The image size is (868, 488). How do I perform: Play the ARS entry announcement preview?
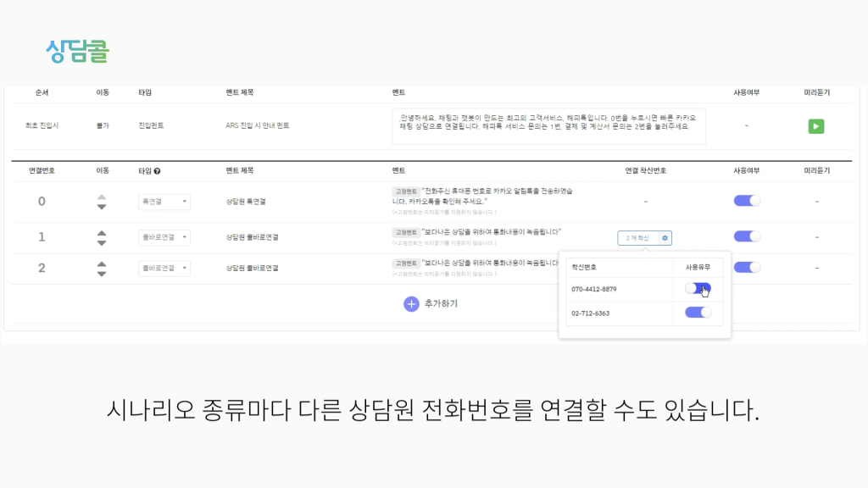tap(816, 126)
